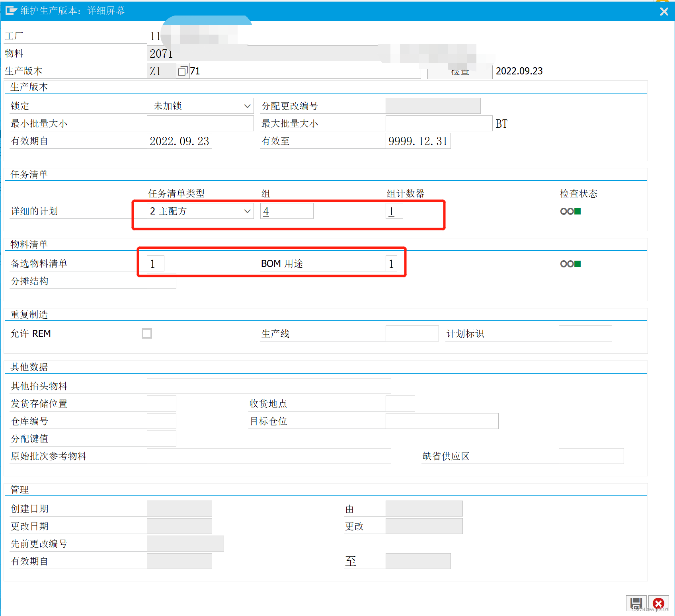The width and height of the screenshot is (675, 616).
Task: Click the 组计数器 field containing 1
Action: click(394, 211)
